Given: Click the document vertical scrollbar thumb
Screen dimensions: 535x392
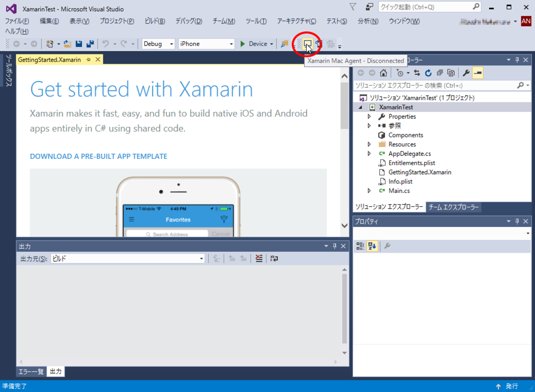Looking at the screenshot, I should [344, 106].
